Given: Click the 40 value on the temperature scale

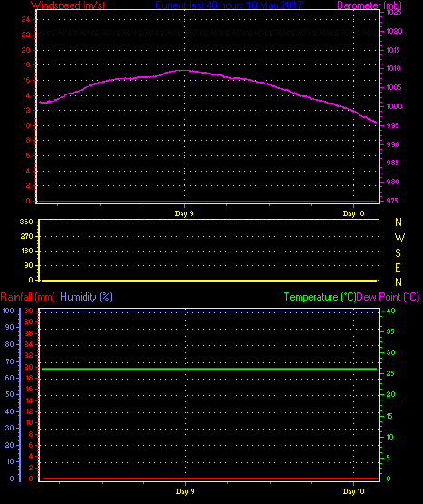Looking at the screenshot, I should point(390,311).
